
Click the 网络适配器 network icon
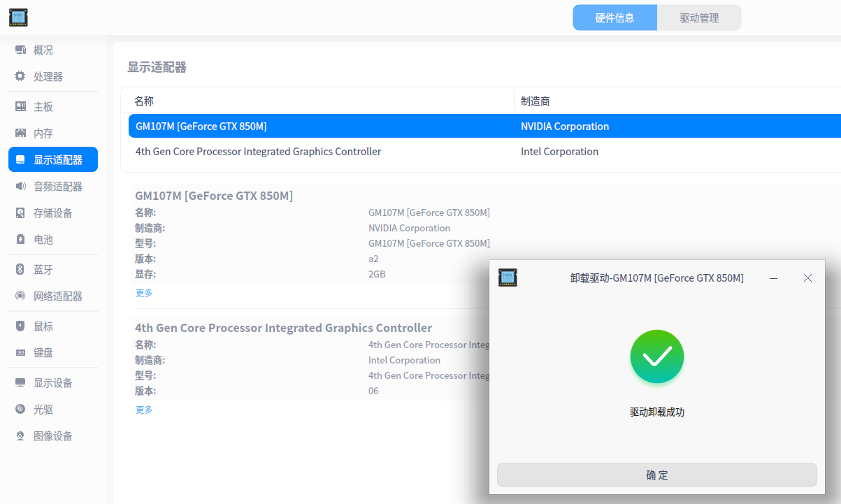pyautogui.click(x=20, y=296)
